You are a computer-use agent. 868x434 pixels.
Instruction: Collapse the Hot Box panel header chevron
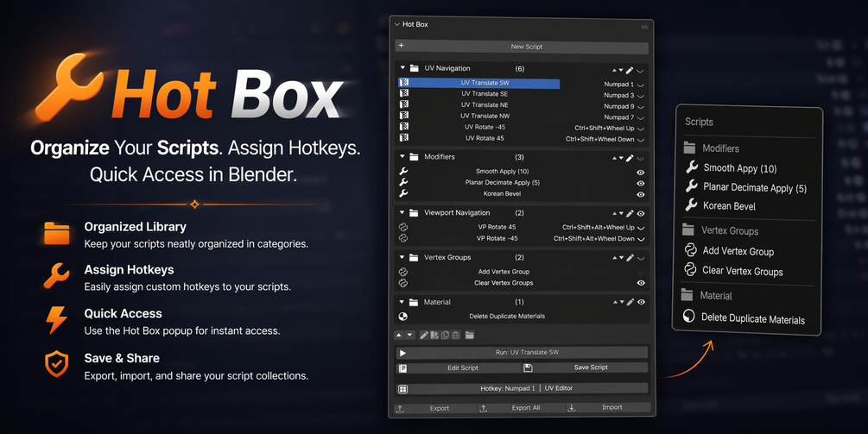(x=397, y=24)
